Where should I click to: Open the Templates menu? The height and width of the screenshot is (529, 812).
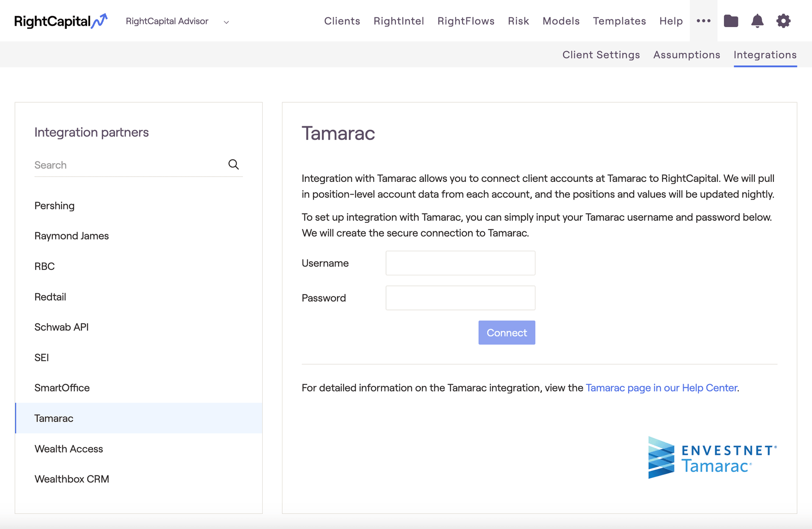click(620, 21)
